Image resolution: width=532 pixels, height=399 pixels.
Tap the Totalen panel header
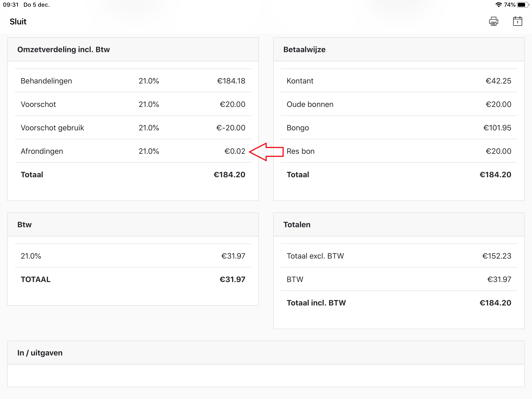(x=297, y=225)
